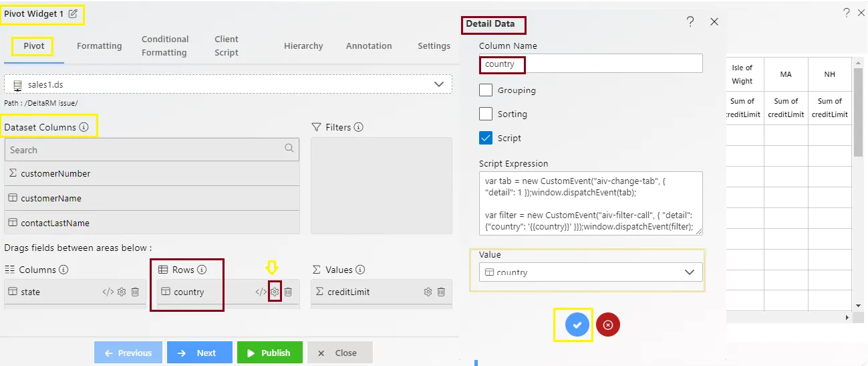868x366 pixels.
Task: Click inside the Script Expression text area
Action: (591, 203)
